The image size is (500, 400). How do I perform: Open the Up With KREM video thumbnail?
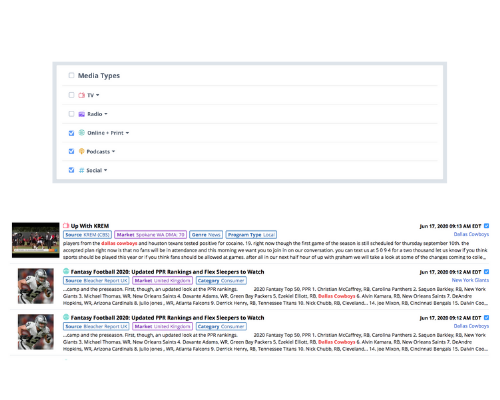(36, 240)
